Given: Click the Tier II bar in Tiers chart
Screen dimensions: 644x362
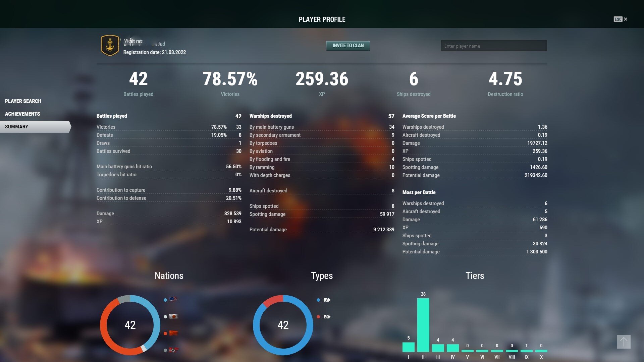Looking at the screenshot, I should pos(423,324).
